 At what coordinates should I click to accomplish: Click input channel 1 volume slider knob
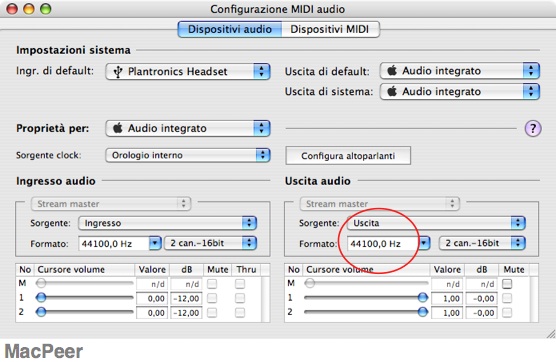coord(41,297)
